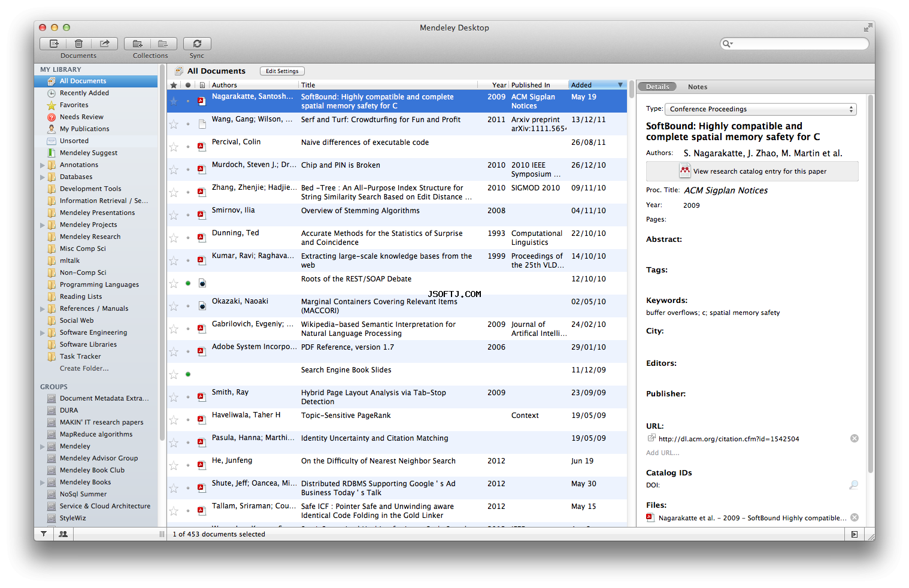This screenshot has height=588, width=909.
Task: Remove the attached Nagarakatte PDF file with its X icon
Action: click(x=855, y=517)
